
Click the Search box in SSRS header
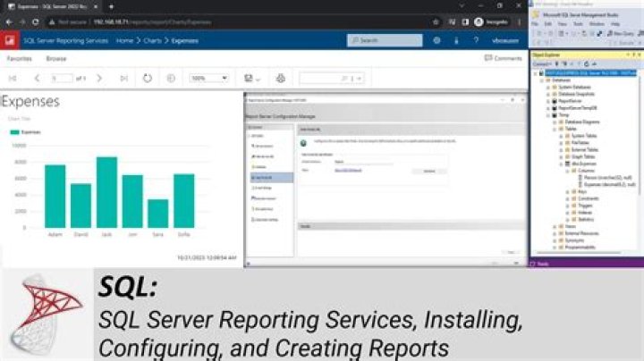click(x=385, y=40)
